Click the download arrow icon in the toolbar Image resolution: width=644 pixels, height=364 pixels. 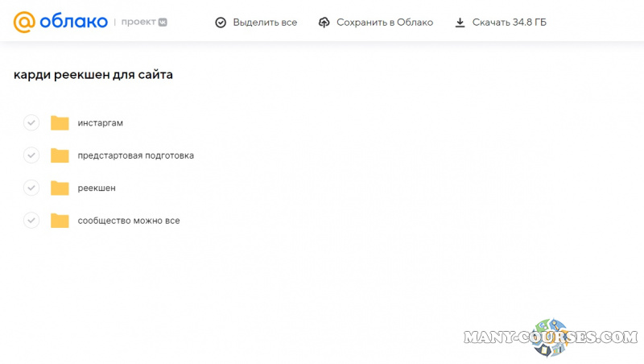(x=460, y=23)
